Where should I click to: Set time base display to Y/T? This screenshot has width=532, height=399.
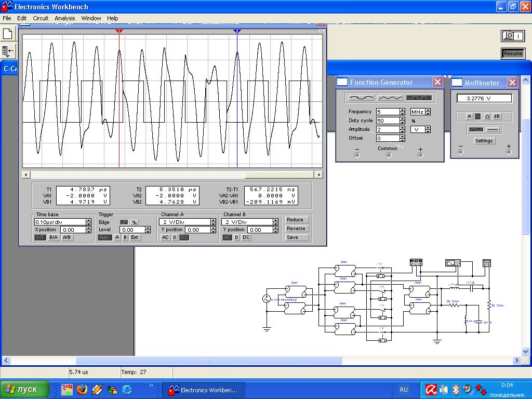(40, 237)
